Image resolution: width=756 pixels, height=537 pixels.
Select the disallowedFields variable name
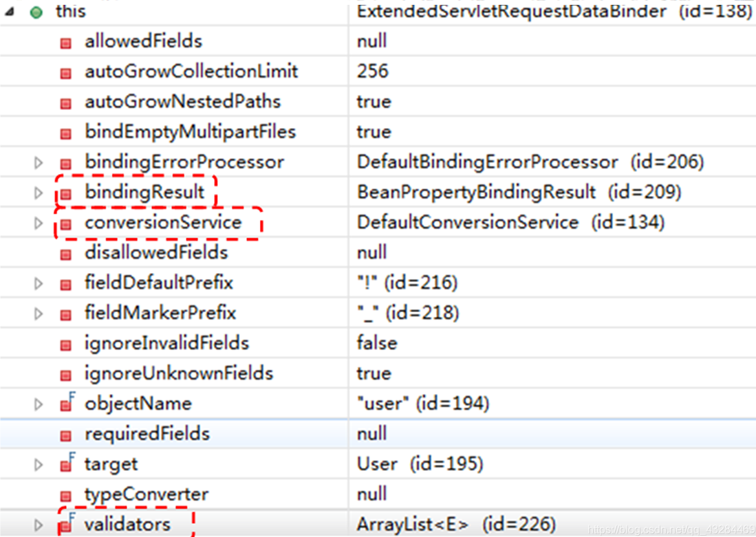[156, 252]
